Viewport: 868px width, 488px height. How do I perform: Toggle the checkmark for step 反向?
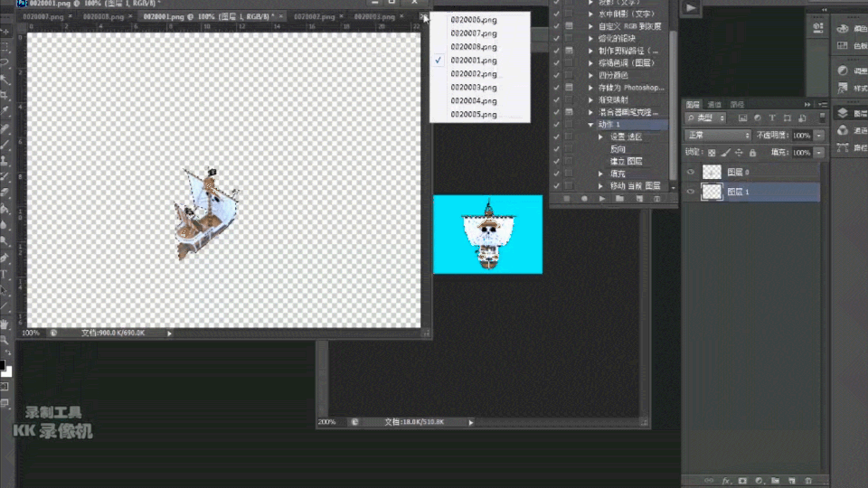point(556,149)
